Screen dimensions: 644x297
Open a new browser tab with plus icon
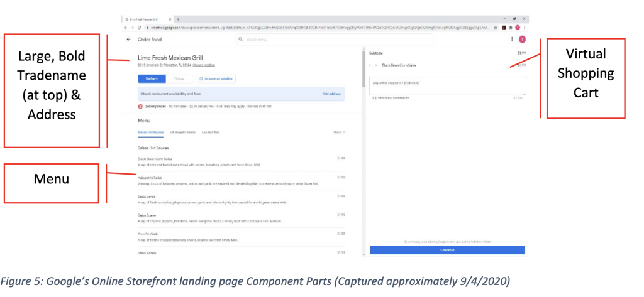pos(179,19)
